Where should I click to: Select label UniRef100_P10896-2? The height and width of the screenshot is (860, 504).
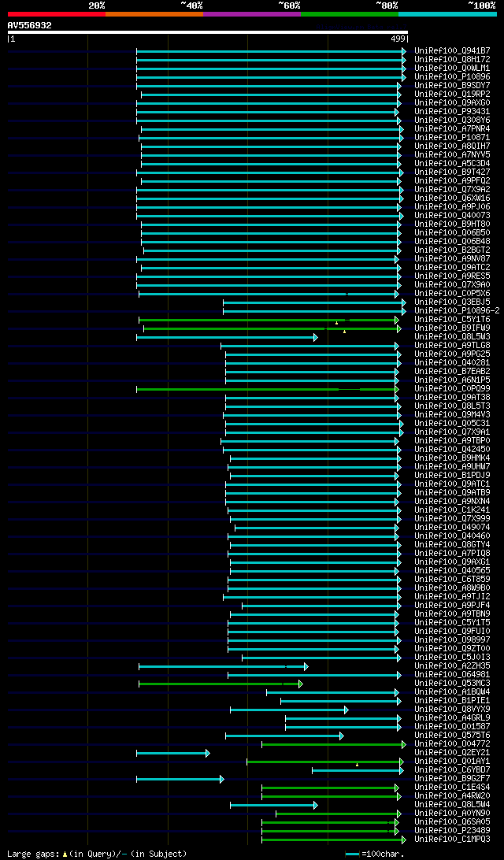click(x=457, y=310)
